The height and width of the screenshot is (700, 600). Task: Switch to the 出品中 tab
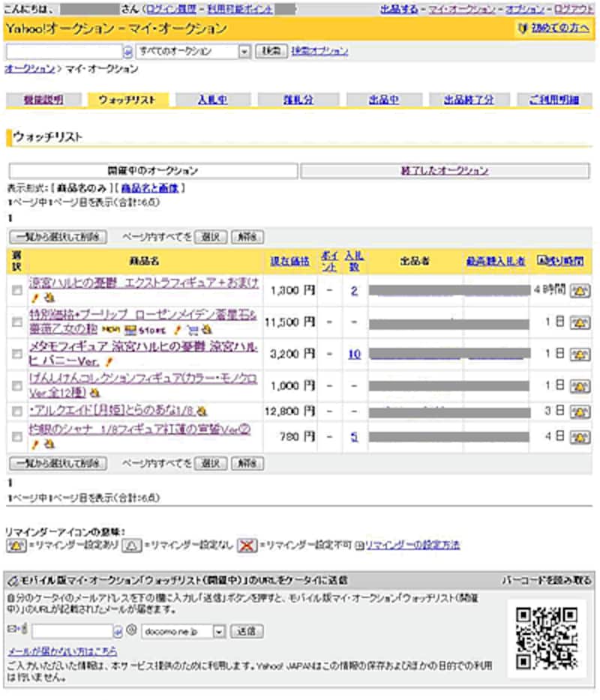[x=384, y=100]
